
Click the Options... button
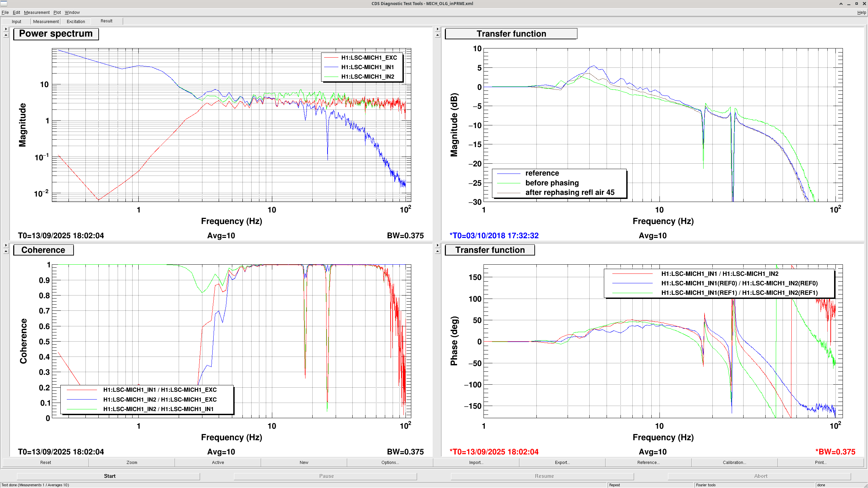[x=390, y=463]
